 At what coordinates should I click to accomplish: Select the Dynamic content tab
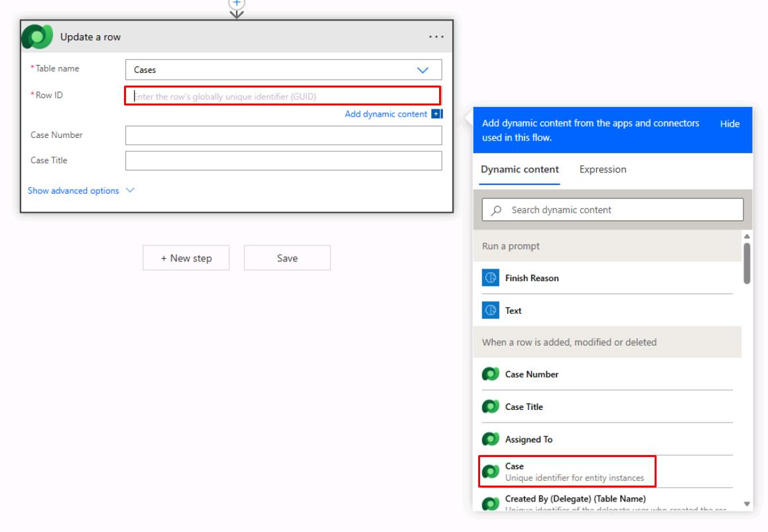tap(520, 170)
